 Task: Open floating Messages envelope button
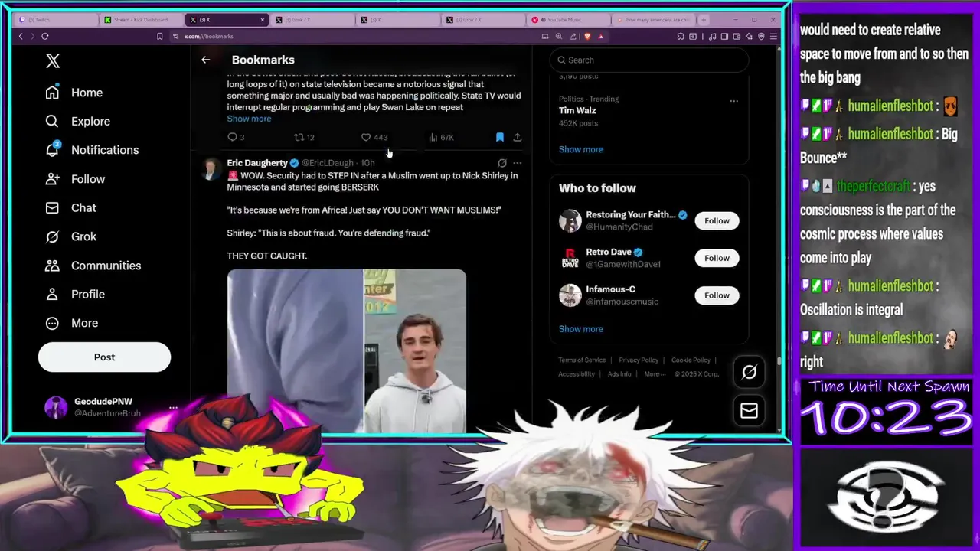click(749, 411)
